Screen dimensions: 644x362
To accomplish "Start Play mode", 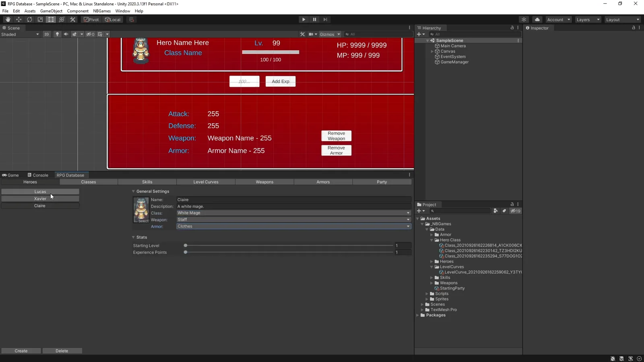I will (303, 19).
